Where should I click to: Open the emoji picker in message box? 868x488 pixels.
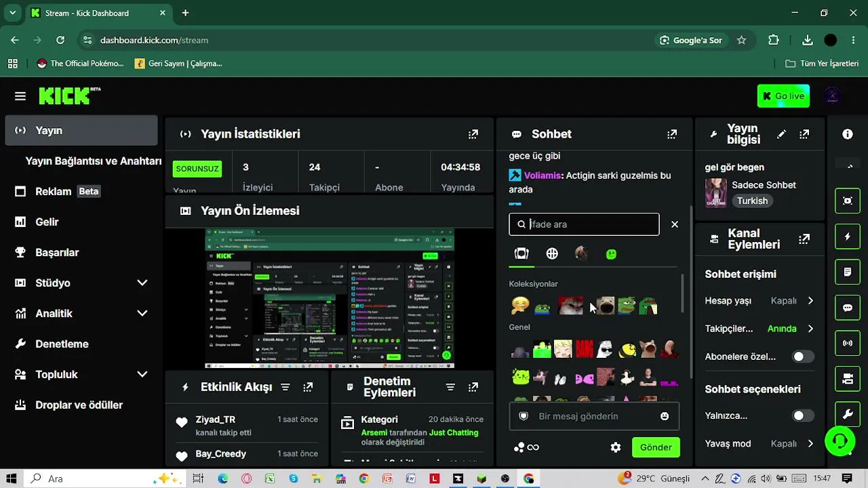(665, 416)
